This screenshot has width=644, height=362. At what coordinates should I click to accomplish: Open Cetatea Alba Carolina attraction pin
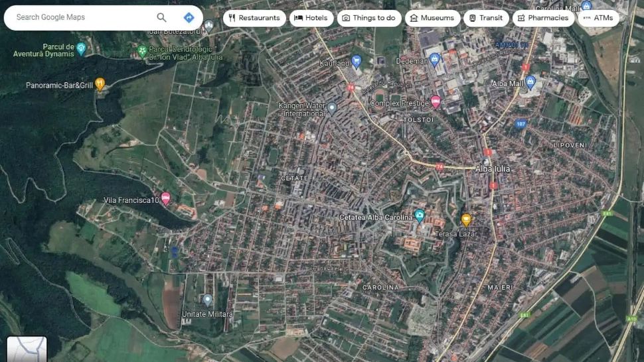(x=420, y=215)
